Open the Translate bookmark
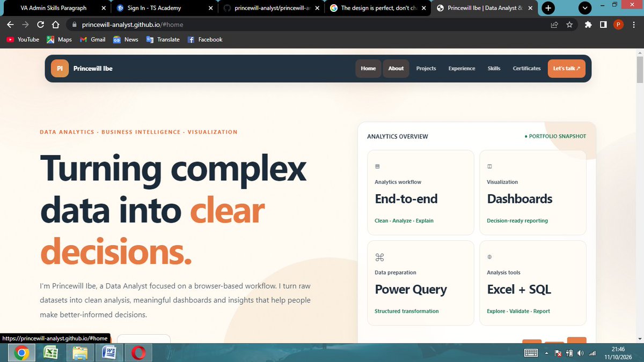This screenshot has height=362, width=644. 163,40
